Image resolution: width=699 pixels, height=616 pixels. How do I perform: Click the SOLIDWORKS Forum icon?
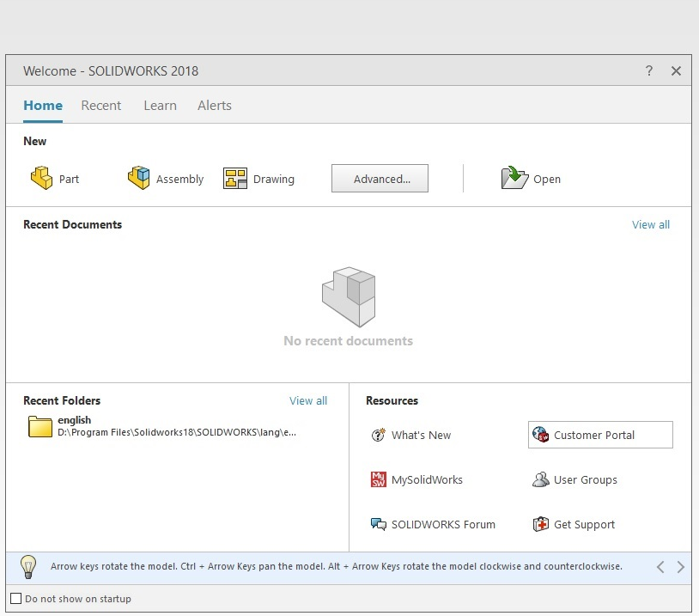point(379,524)
